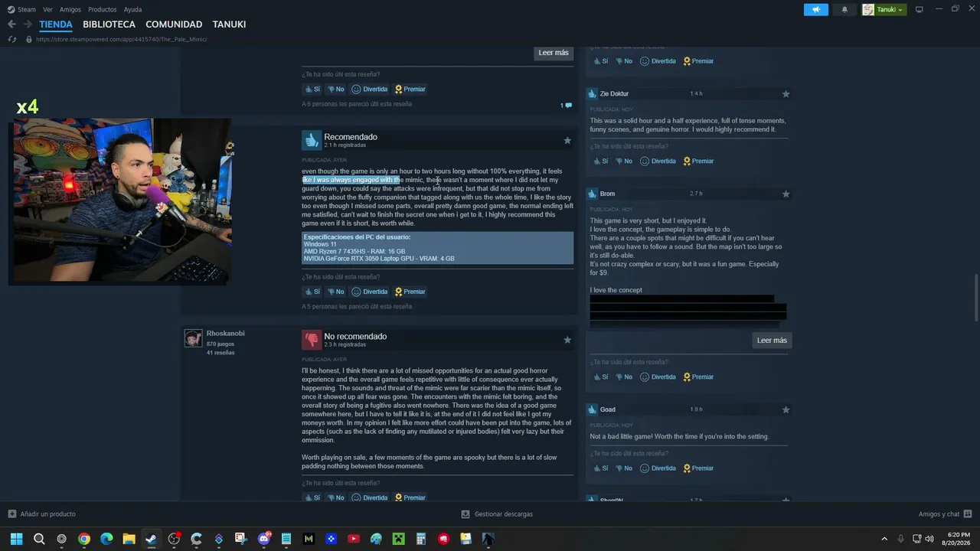Star Brom's review

[786, 194]
